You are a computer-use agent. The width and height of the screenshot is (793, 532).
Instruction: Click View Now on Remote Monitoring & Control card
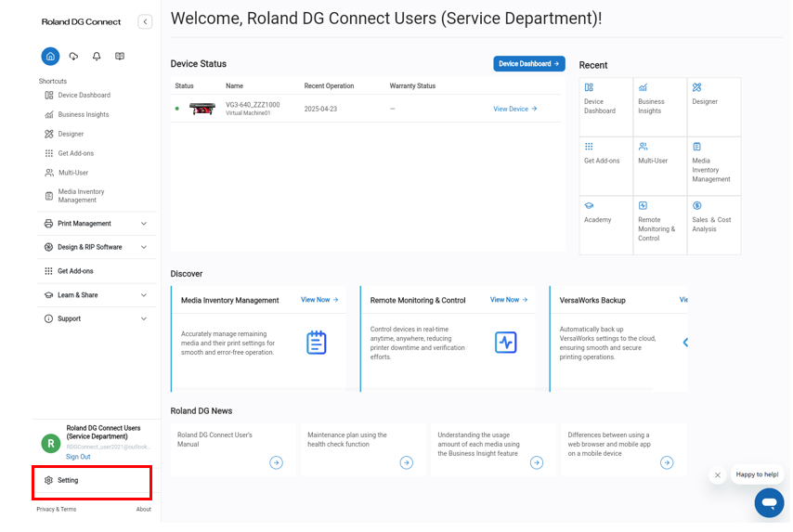(509, 300)
